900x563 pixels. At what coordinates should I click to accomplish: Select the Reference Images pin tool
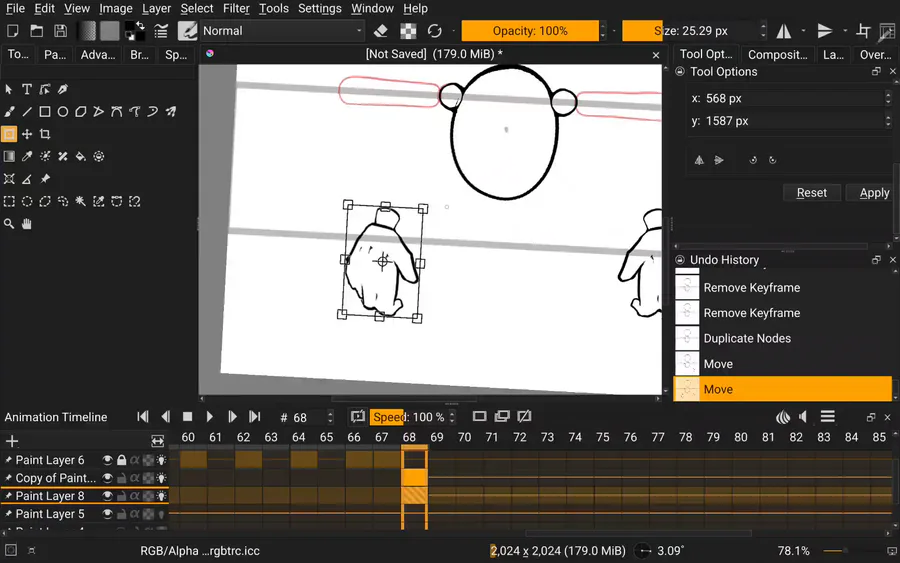45,178
